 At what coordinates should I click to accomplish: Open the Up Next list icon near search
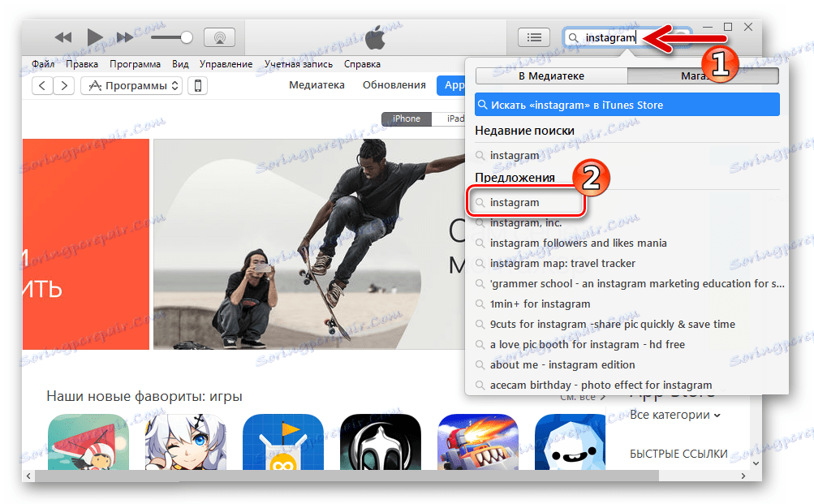coord(534,37)
